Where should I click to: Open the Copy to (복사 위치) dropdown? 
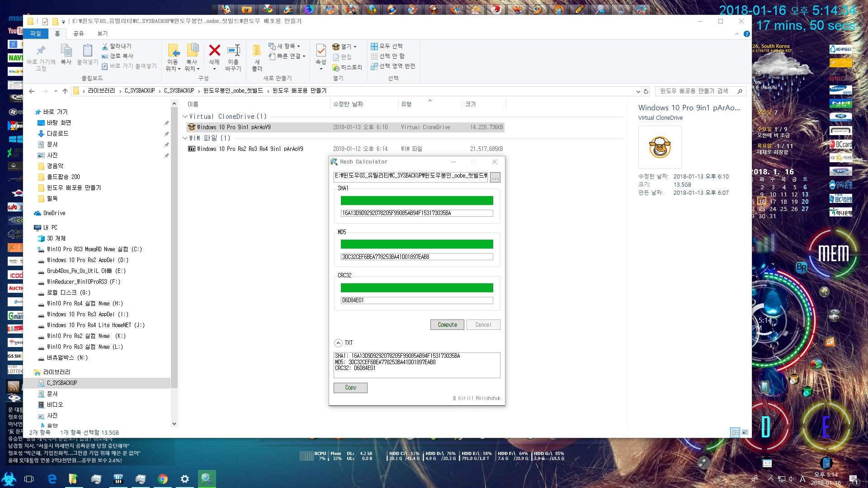192,58
